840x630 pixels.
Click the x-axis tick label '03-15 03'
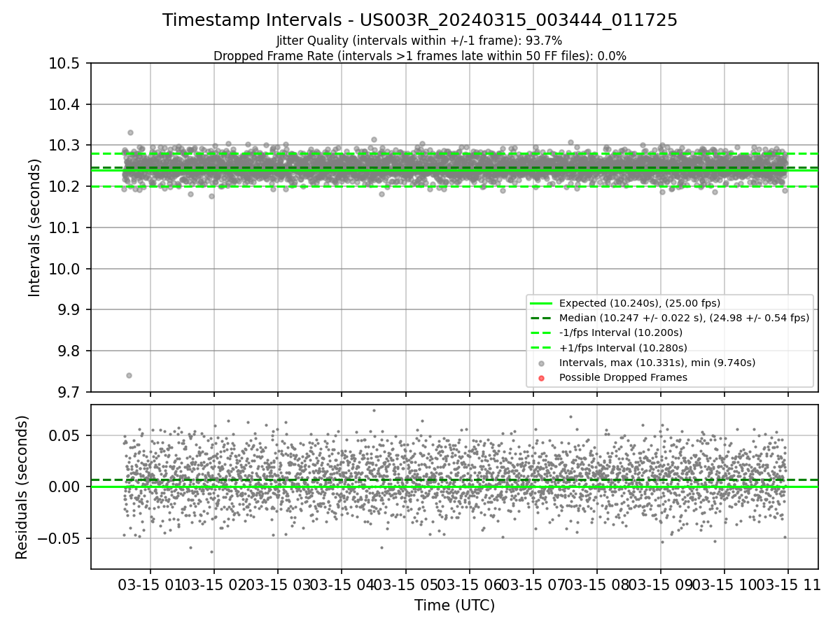tap(277, 584)
